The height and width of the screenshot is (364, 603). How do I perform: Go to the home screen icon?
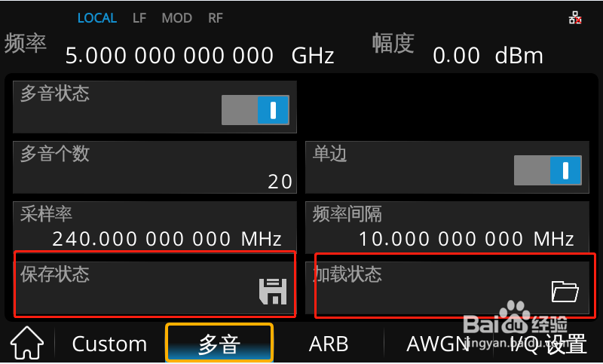pos(26,343)
